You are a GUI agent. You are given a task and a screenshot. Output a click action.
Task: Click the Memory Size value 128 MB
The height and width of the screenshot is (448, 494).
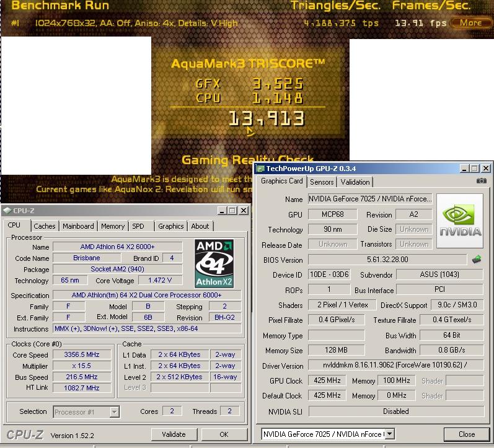[x=336, y=350]
